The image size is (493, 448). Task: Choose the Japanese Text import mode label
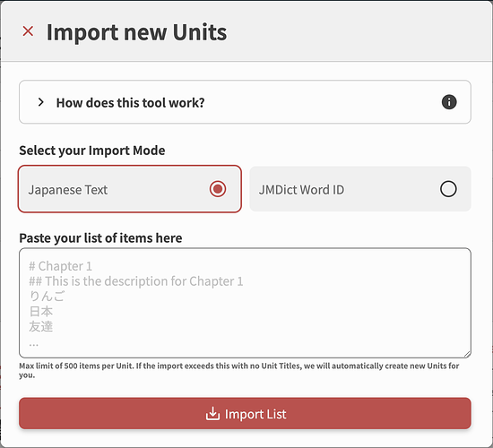[x=68, y=190]
